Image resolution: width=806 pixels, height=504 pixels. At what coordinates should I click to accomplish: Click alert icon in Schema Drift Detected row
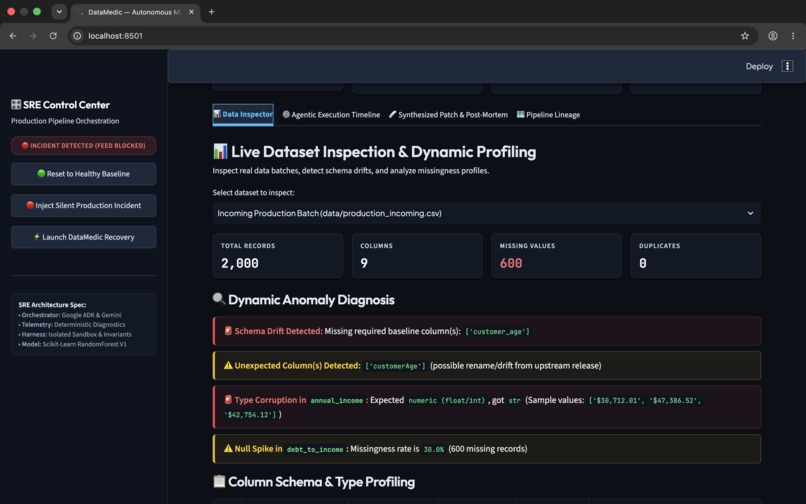click(228, 331)
